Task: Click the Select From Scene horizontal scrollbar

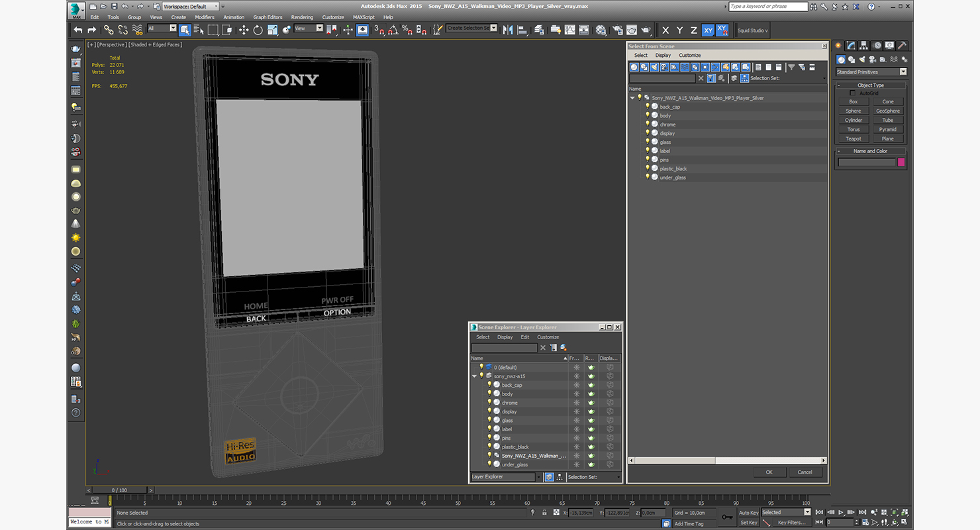Action: (726, 460)
